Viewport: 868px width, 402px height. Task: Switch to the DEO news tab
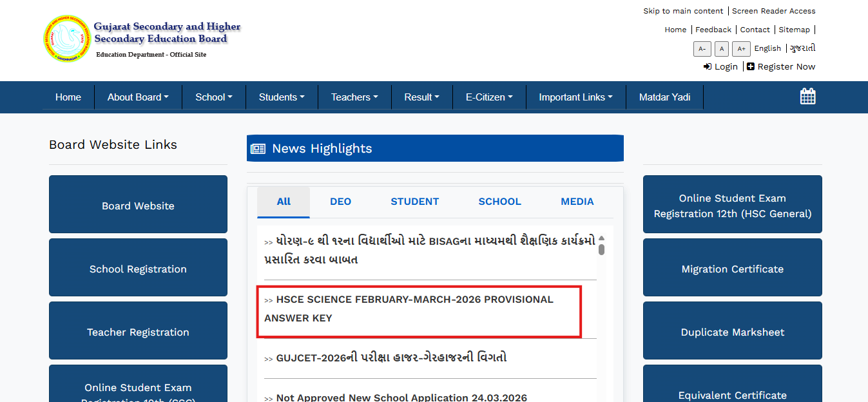click(340, 202)
